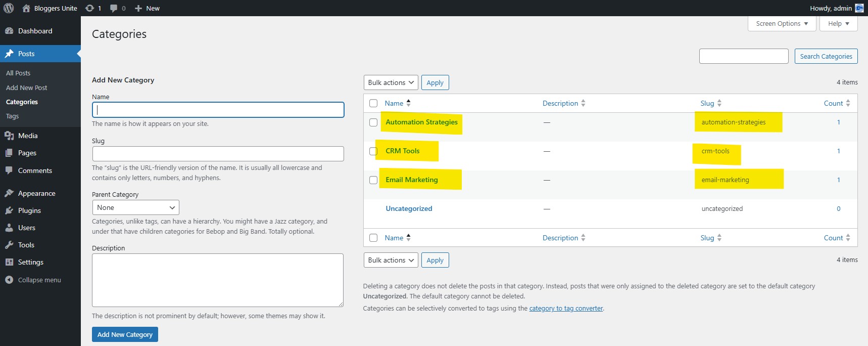Open Tags submenu item
The width and height of the screenshot is (868, 346).
pos(12,116)
